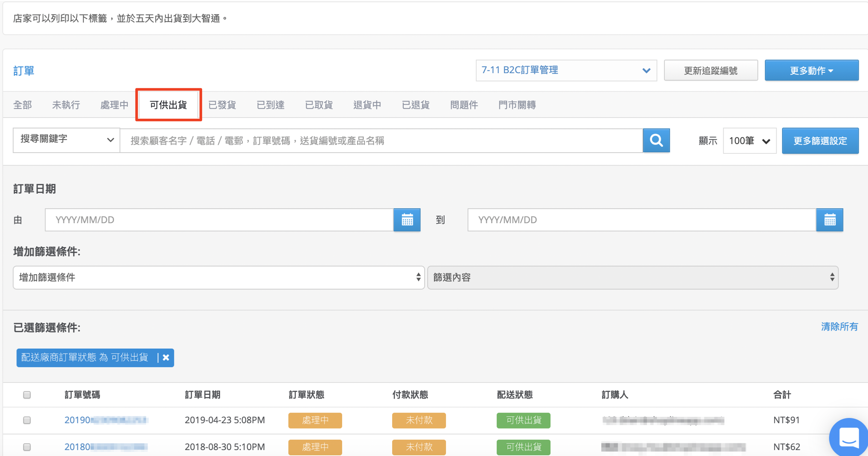Switch to the 已取貨 tab
Image resolution: width=868 pixels, height=456 pixels.
(319, 105)
